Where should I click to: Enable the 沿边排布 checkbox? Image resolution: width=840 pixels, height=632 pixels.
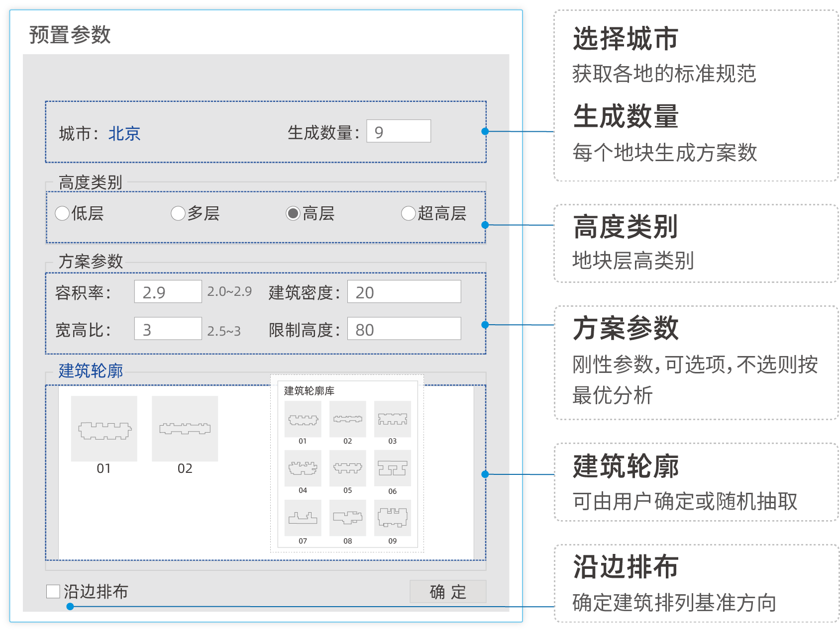(53, 591)
